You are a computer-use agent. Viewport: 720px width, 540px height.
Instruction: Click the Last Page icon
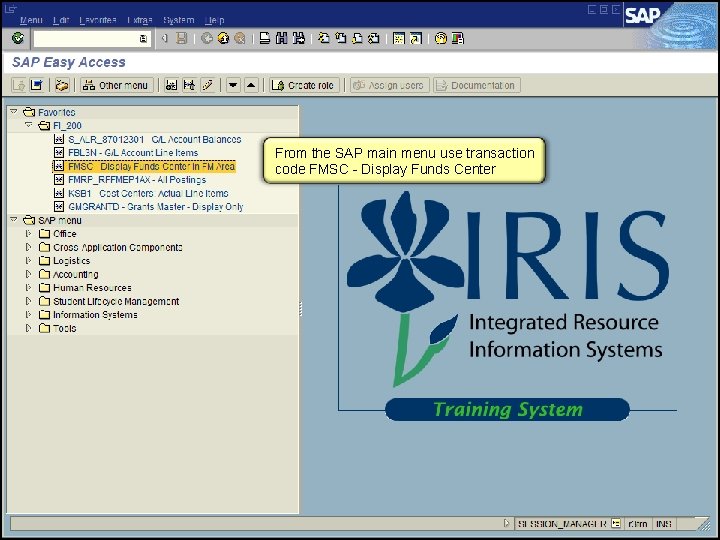[374, 39]
